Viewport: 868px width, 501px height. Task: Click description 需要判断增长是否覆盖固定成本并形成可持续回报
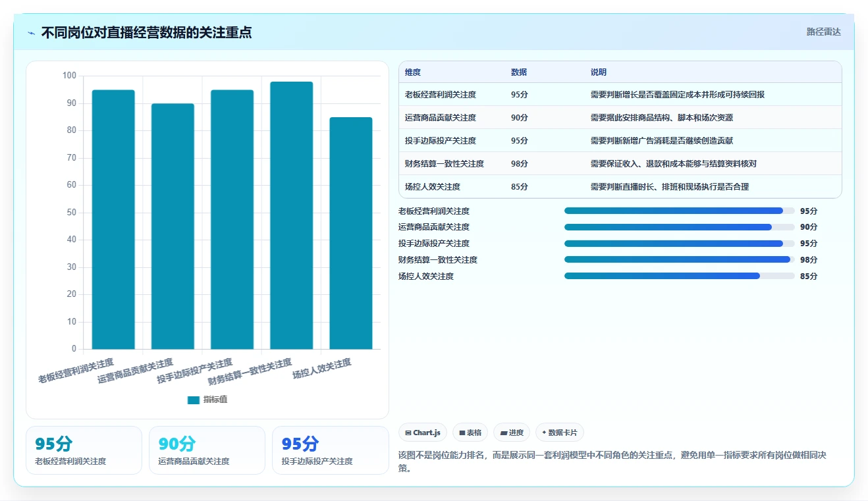[678, 95]
